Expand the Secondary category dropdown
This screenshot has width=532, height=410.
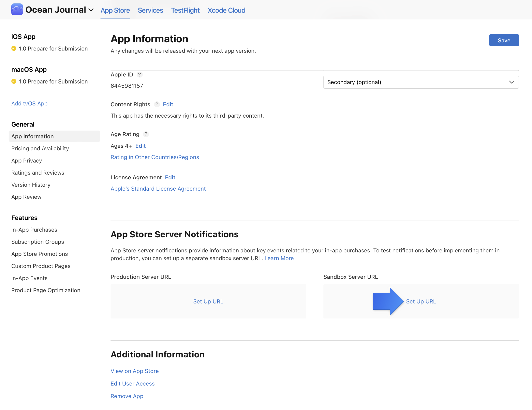point(421,82)
